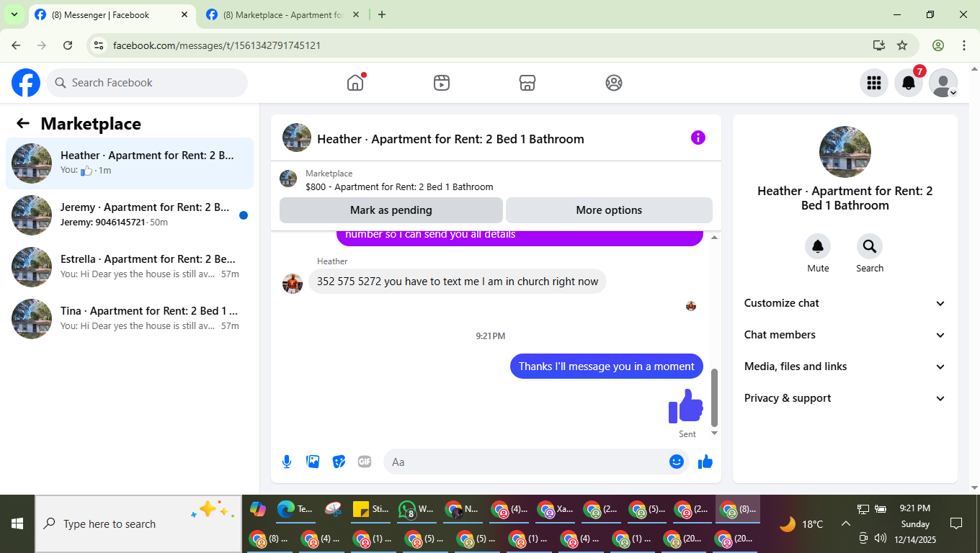980x553 pixels.
Task: Click the site information icon in address bar
Action: [x=99, y=45]
